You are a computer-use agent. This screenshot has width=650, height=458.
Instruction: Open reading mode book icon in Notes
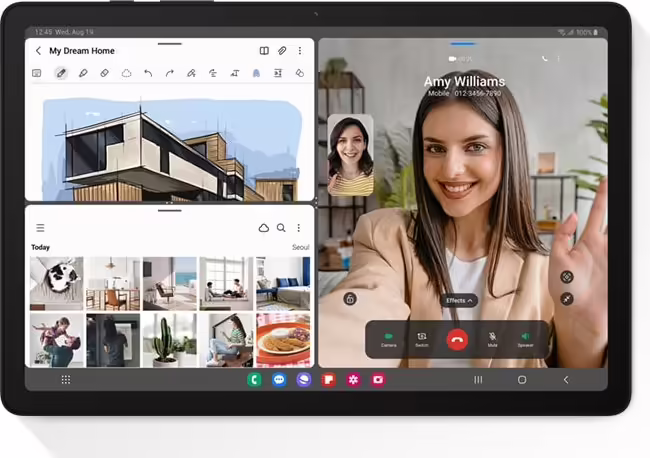[x=264, y=51]
